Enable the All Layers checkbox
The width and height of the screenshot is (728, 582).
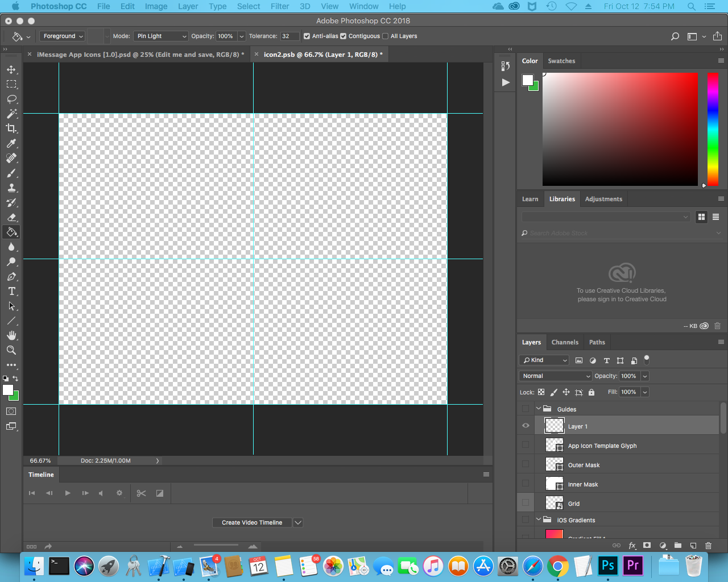pyautogui.click(x=384, y=36)
